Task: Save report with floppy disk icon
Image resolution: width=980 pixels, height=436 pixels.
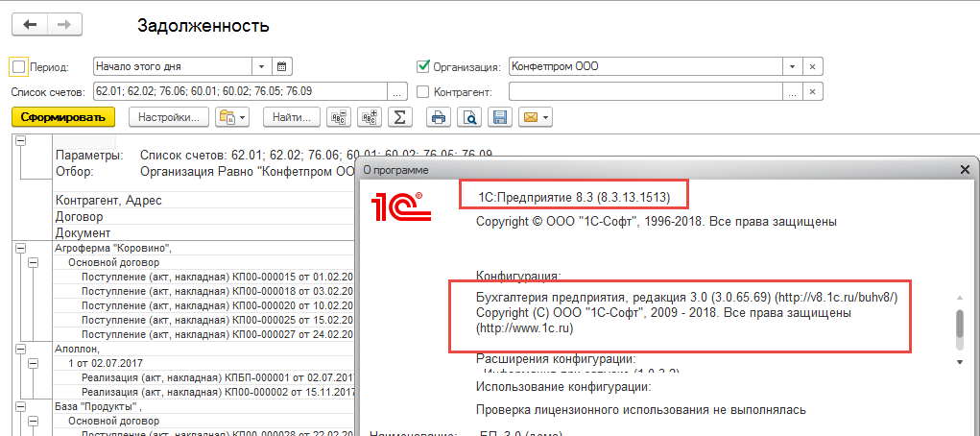Action: [x=499, y=117]
